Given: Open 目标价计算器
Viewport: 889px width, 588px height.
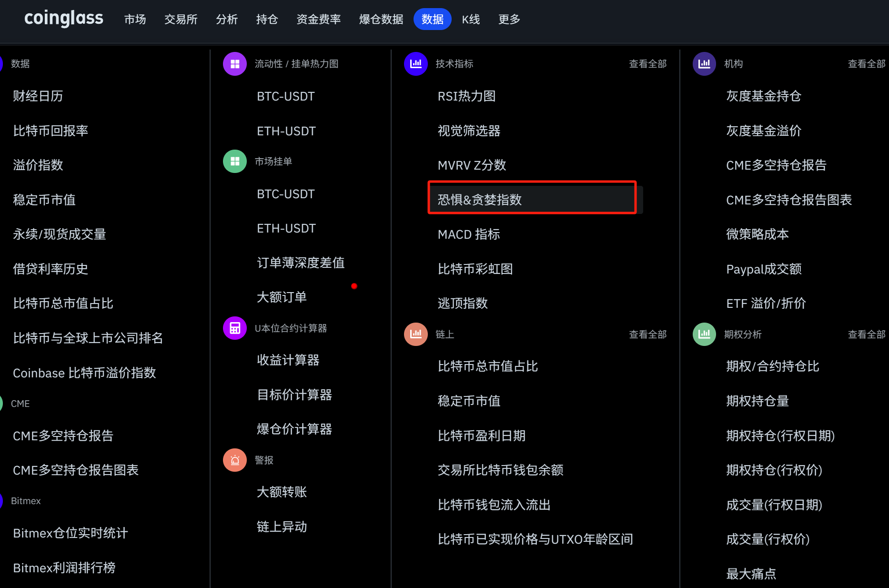Looking at the screenshot, I should (x=294, y=395).
